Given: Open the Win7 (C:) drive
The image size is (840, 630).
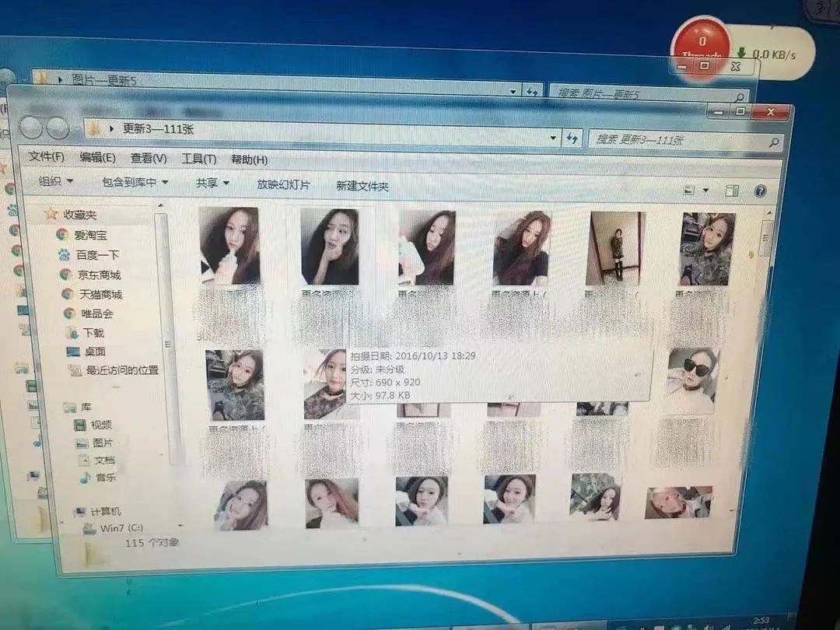Looking at the screenshot, I should 121,527.
